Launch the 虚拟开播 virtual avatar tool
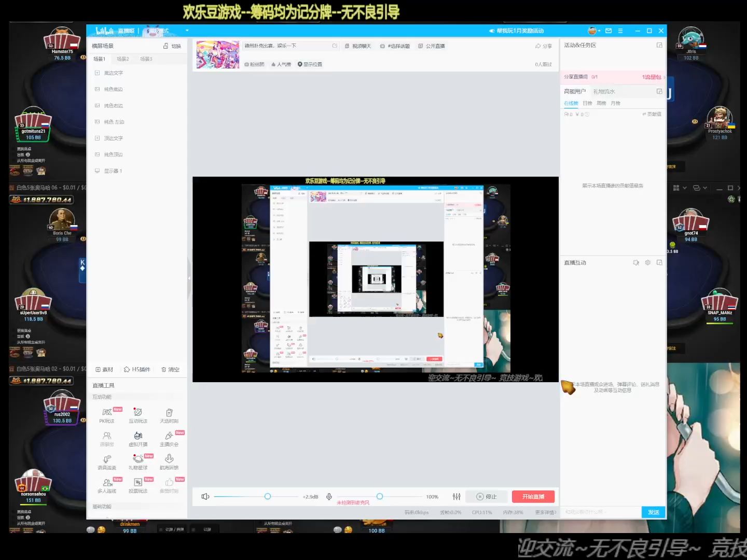Image resolution: width=747 pixels, height=560 pixels. [138, 439]
